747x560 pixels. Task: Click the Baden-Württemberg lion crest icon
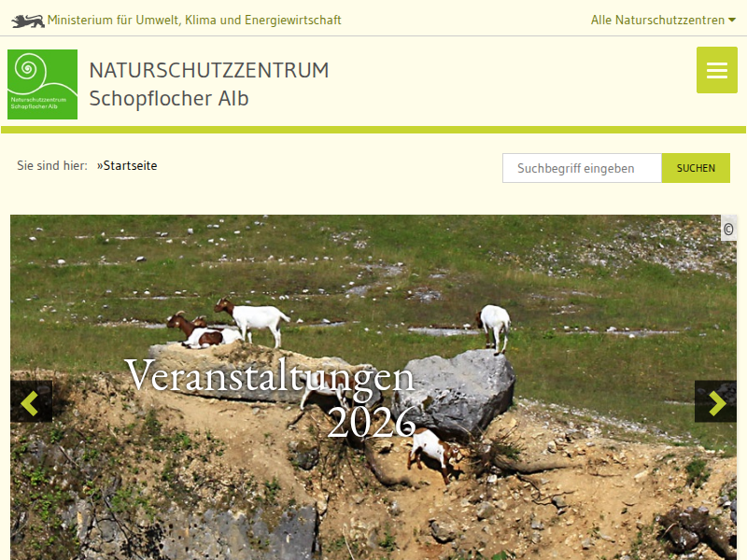click(x=28, y=21)
